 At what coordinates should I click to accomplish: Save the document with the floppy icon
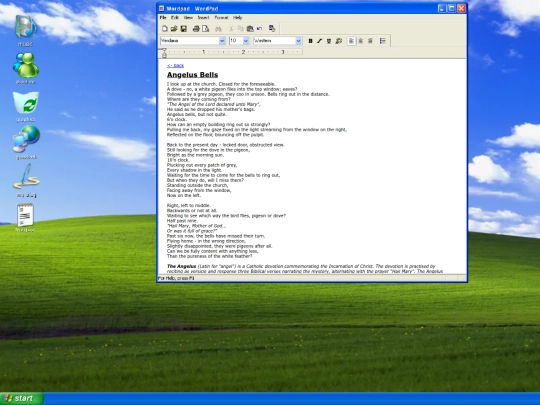(184, 29)
